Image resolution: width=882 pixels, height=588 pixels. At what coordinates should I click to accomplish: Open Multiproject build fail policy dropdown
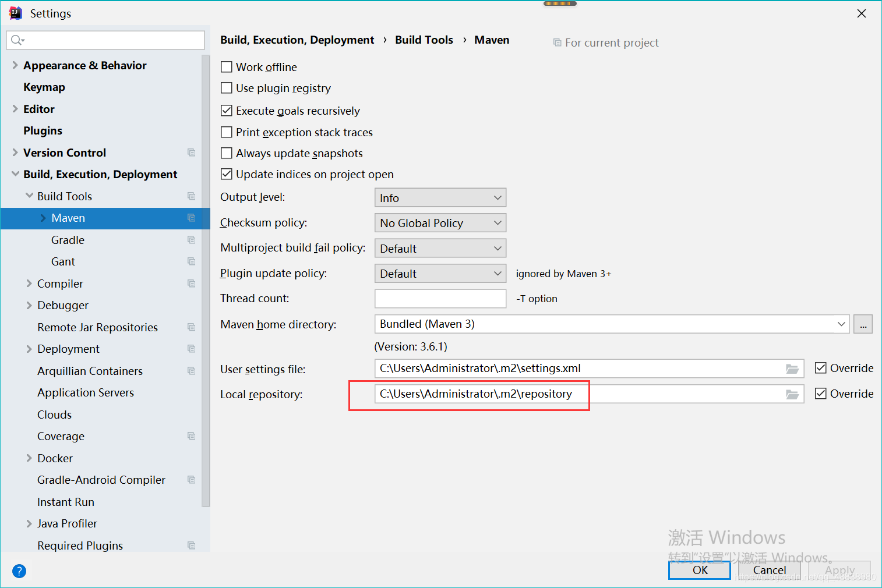click(440, 248)
